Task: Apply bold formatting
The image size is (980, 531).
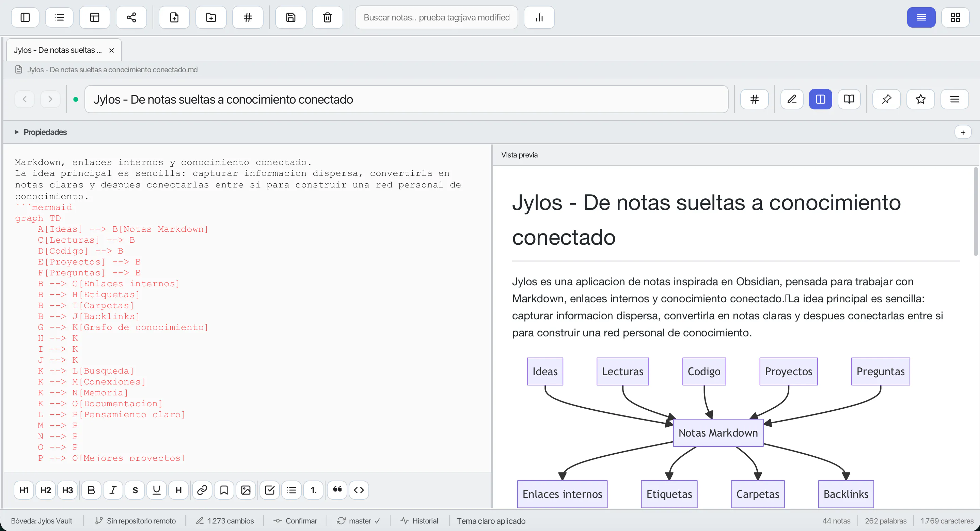Action: click(x=91, y=490)
